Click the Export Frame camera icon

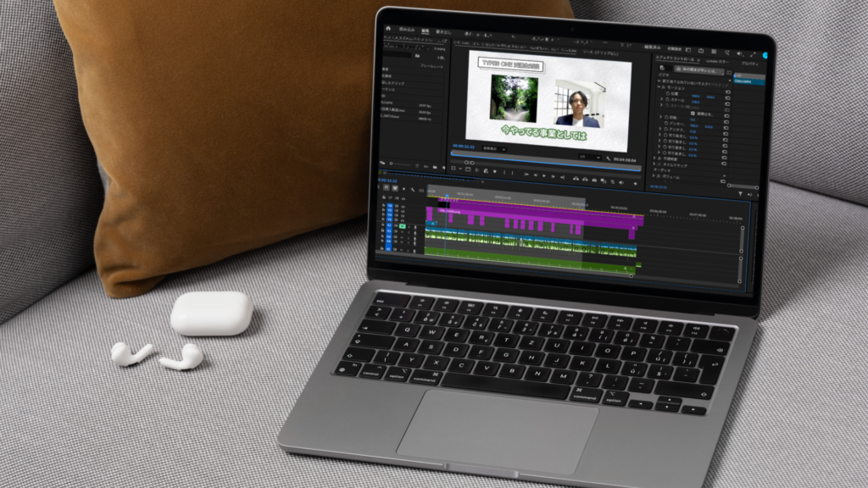tap(594, 180)
